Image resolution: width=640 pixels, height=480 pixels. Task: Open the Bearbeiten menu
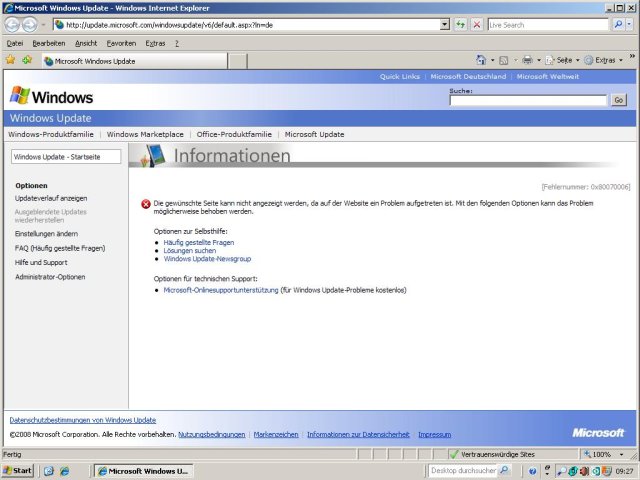(49, 43)
